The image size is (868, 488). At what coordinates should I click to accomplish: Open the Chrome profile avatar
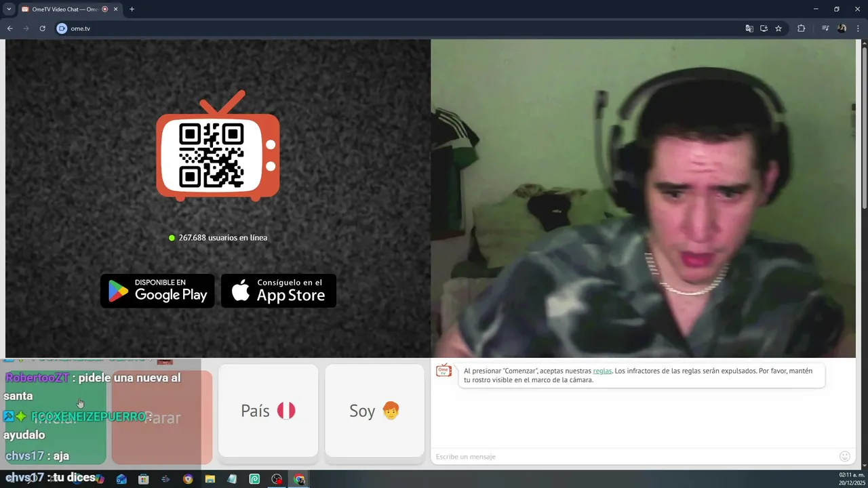pos(842,28)
